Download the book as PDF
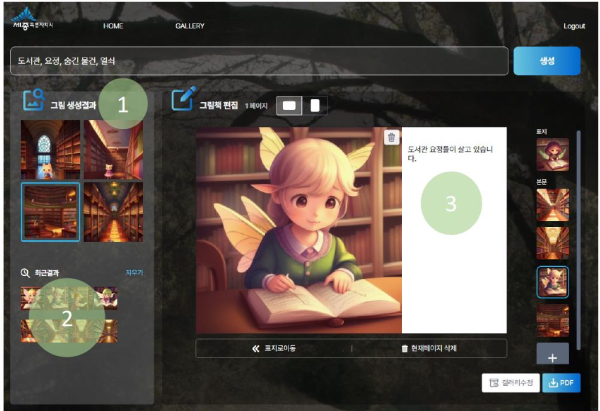The height and width of the screenshot is (411, 600). point(561,382)
